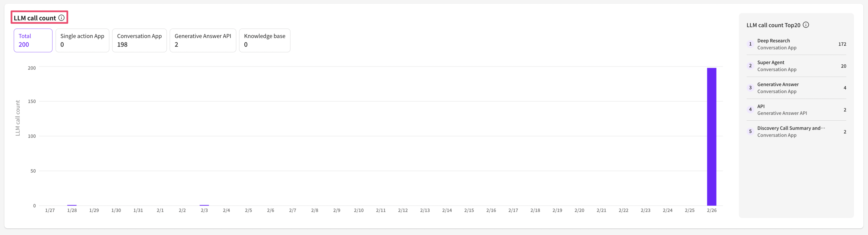This screenshot has width=868, height=235.
Task: Open Deep Research in the Top20 list
Action: pyautogui.click(x=773, y=41)
